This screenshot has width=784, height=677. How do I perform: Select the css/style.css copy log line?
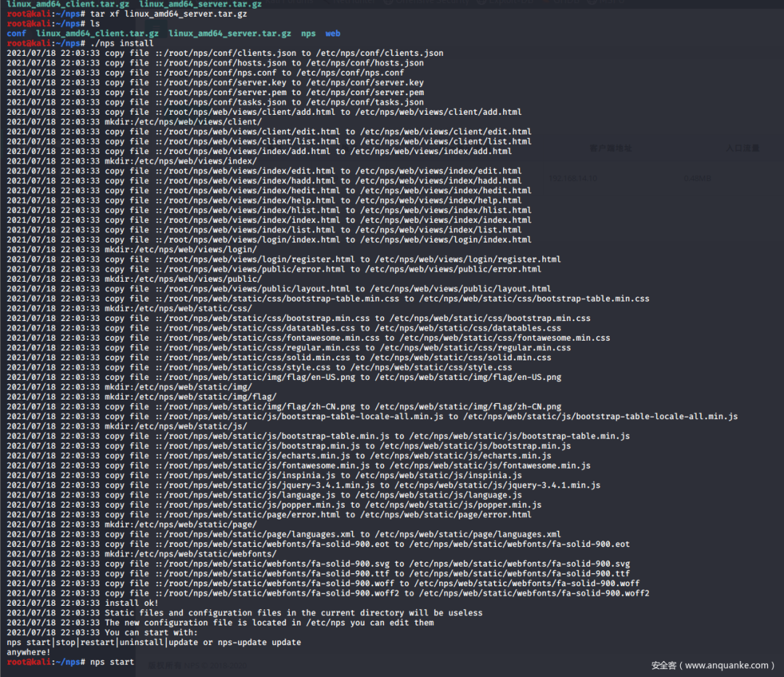click(x=259, y=368)
